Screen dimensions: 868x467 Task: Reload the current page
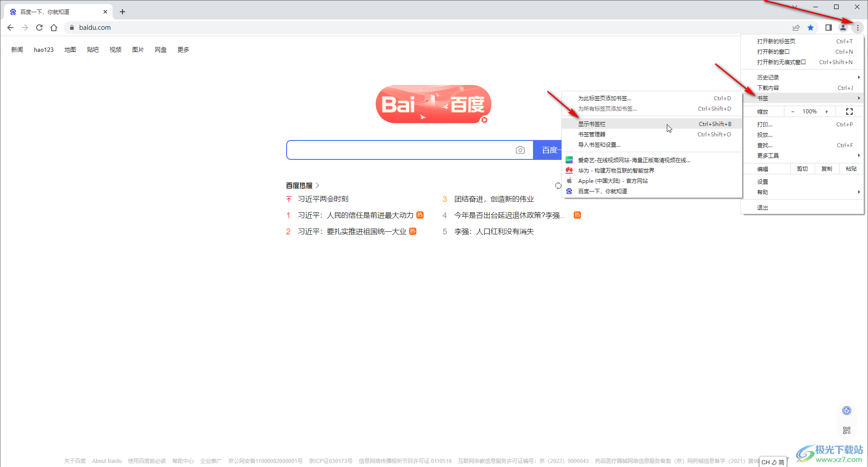[39, 28]
